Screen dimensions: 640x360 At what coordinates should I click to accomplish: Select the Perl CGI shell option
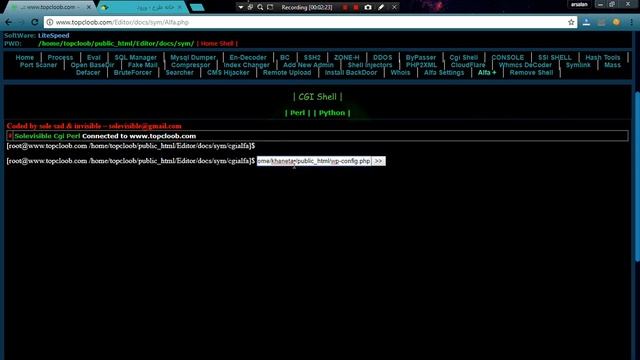298,113
